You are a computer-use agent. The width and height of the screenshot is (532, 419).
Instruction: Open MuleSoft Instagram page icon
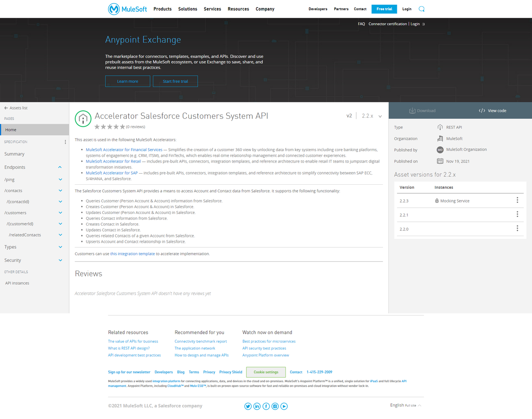pyautogui.click(x=275, y=406)
